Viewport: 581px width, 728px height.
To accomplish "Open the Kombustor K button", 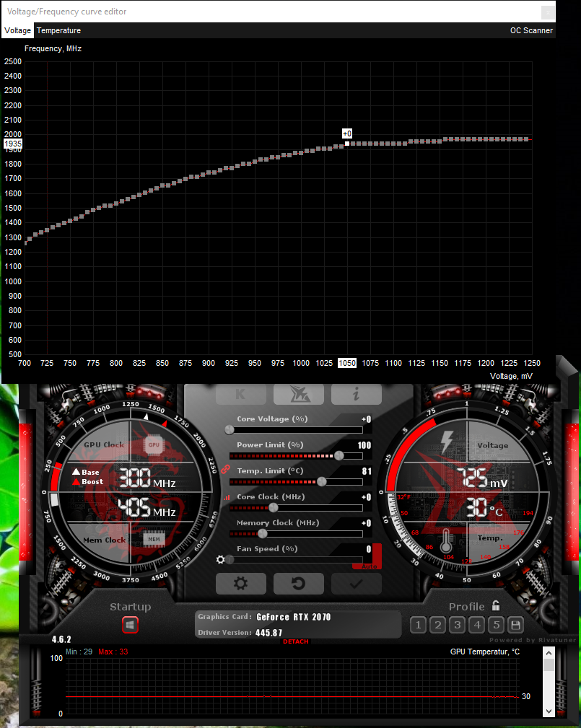I will 241,394.
